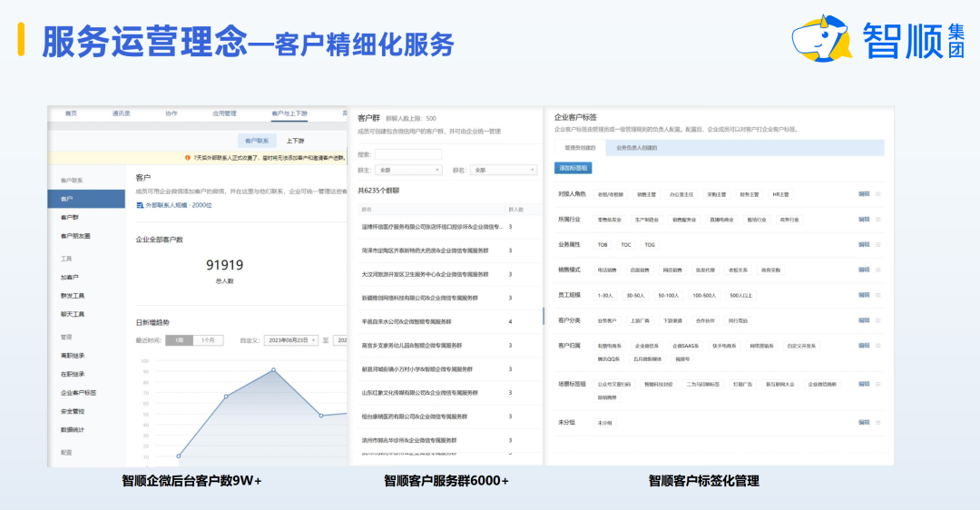Click the 外部联系人规模 · 2000位 link
The width and height of the screenshot is (980, 510).
[179, 206]
